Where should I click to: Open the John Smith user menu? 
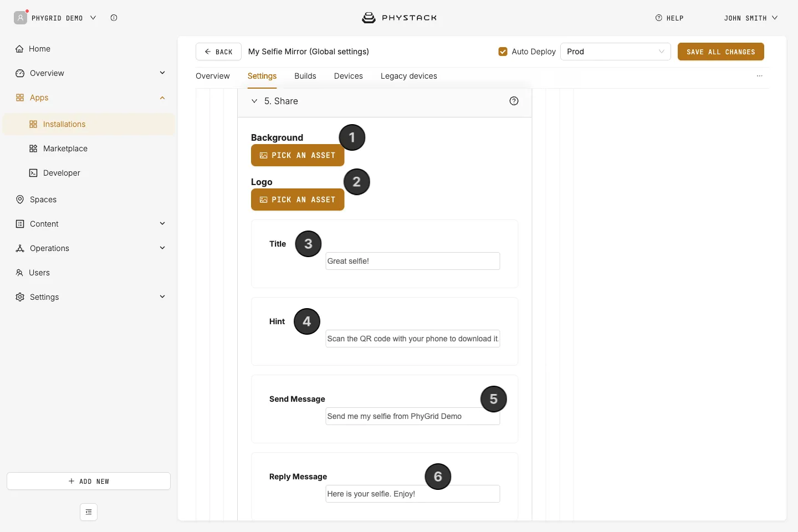pyautogui.click(x=750, y=18)
